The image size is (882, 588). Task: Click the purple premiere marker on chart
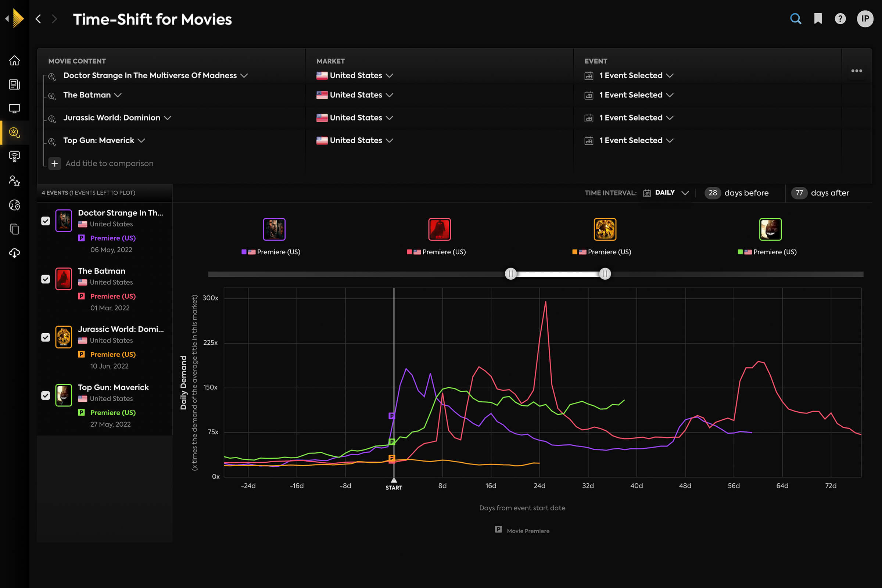(391, 416)
